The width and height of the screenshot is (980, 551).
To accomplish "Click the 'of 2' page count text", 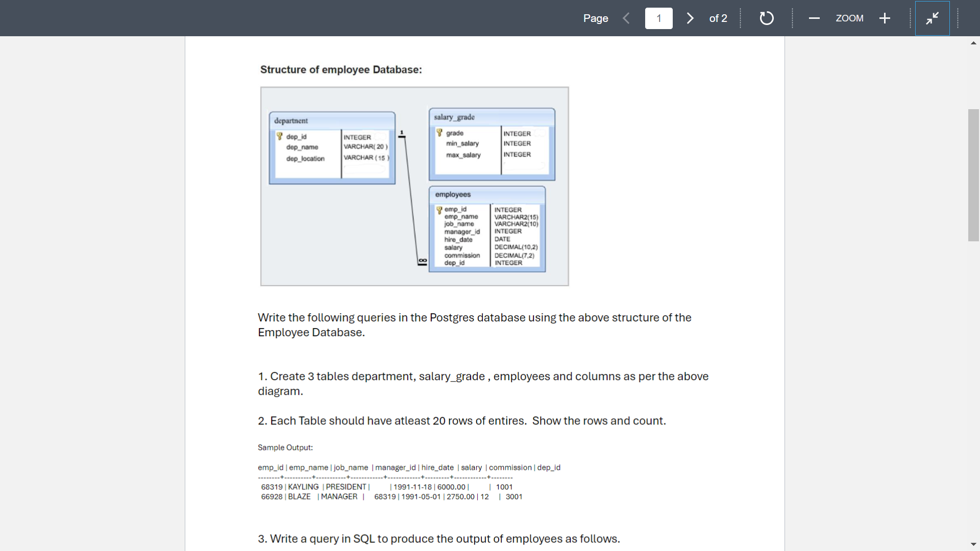I will pos(718,18).
